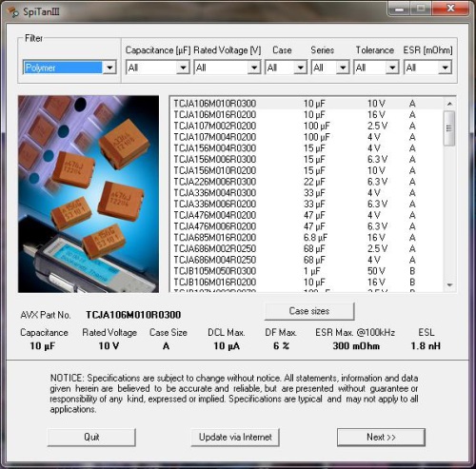Screen dimensions: 476x469
Task: Expand the Capacitance filter dropdown
Action: [x=158, y=68]
